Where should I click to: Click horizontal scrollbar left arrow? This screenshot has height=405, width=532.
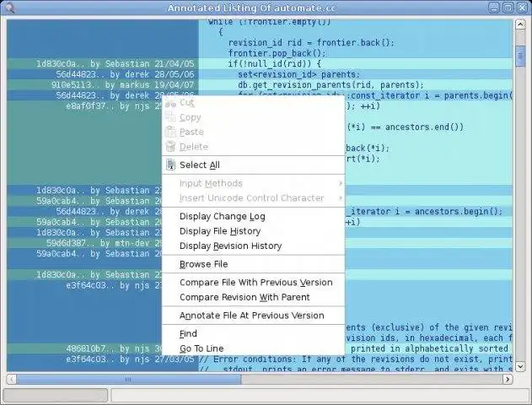tap(12, 379)
